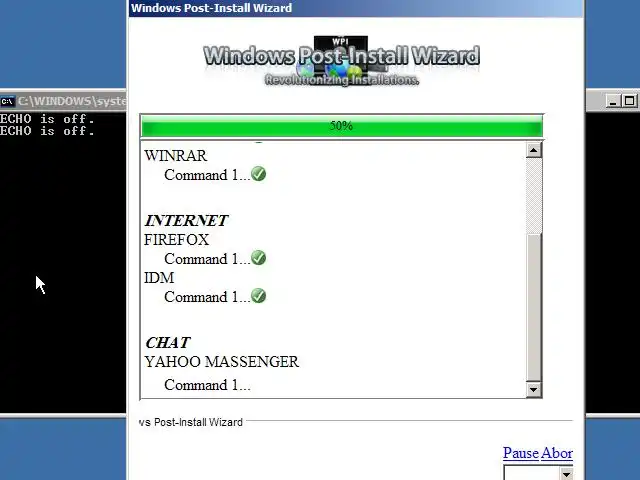
Task: Maximize the command prompt window
Action: [x=629, y=101]
